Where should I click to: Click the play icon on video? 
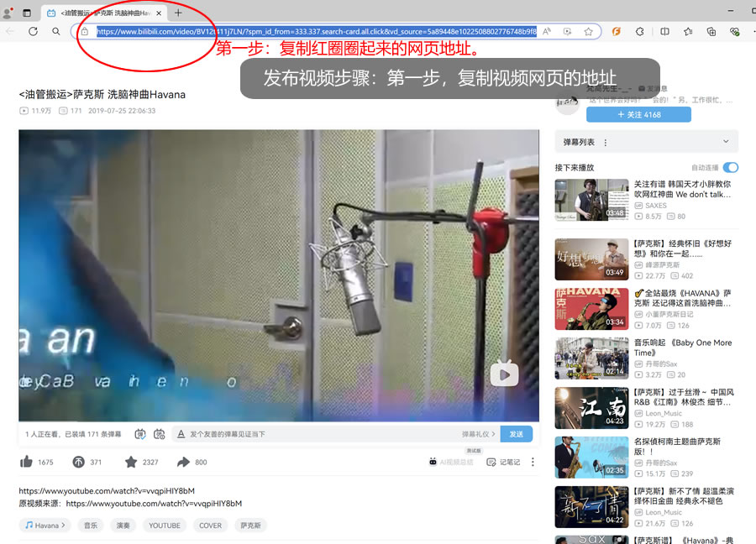click(504, 374)
